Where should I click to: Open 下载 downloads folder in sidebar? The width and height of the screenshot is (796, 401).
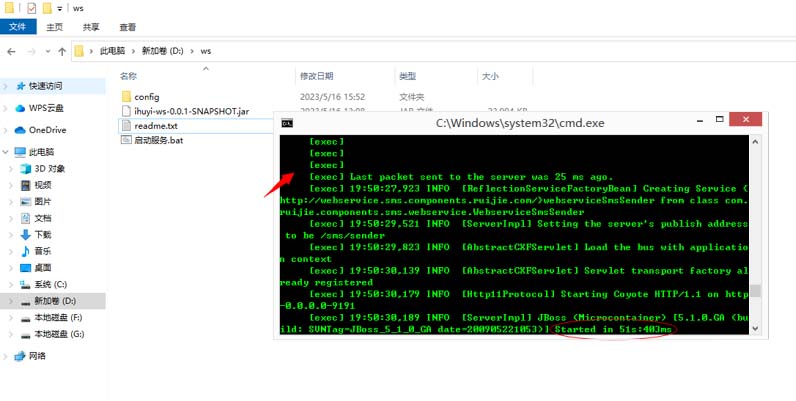(x=43, y=234)
